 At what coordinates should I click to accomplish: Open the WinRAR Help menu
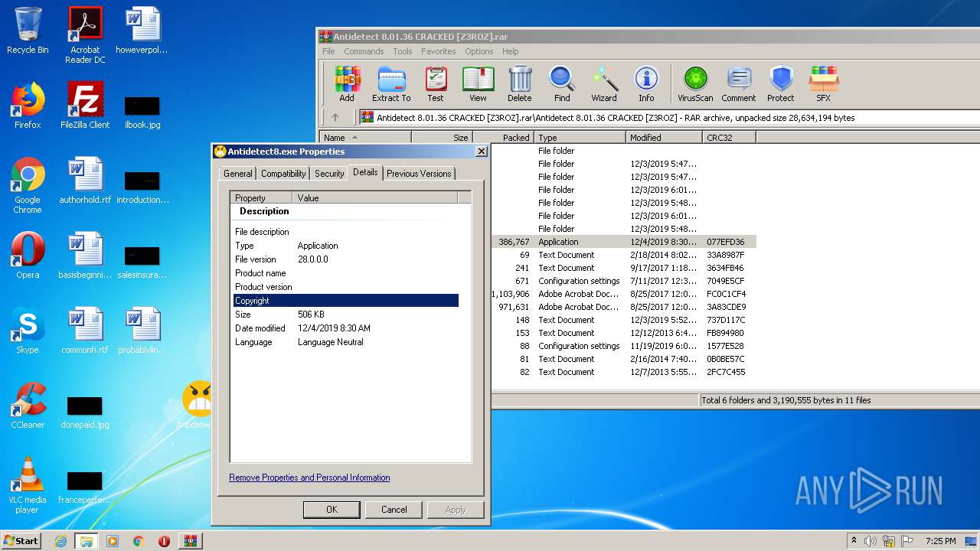tap(511, 51)
